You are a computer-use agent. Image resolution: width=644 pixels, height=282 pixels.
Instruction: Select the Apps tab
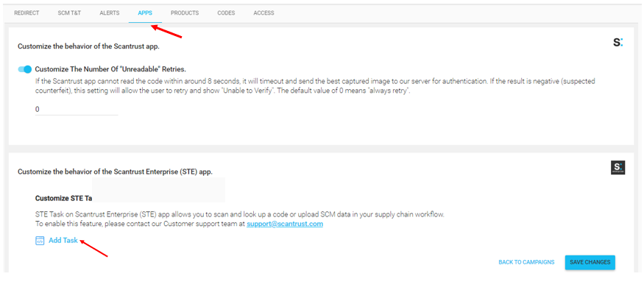(145, 13)
